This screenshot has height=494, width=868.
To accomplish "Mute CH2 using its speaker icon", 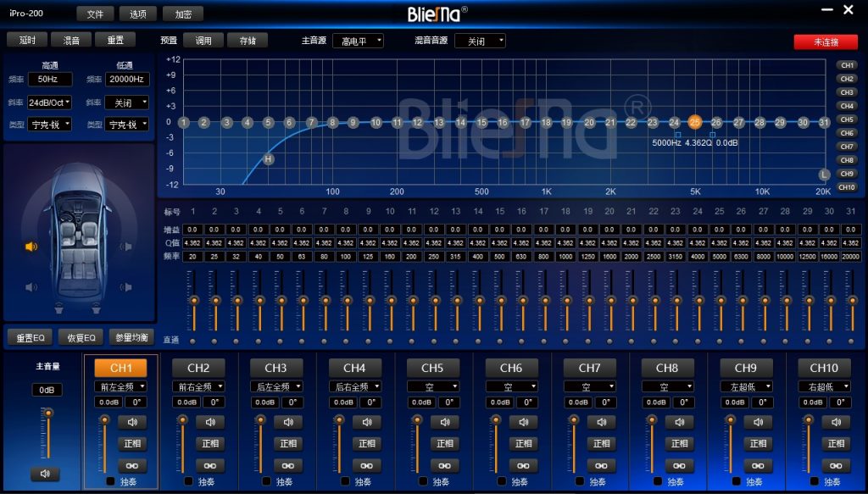I will coord(210,423).
